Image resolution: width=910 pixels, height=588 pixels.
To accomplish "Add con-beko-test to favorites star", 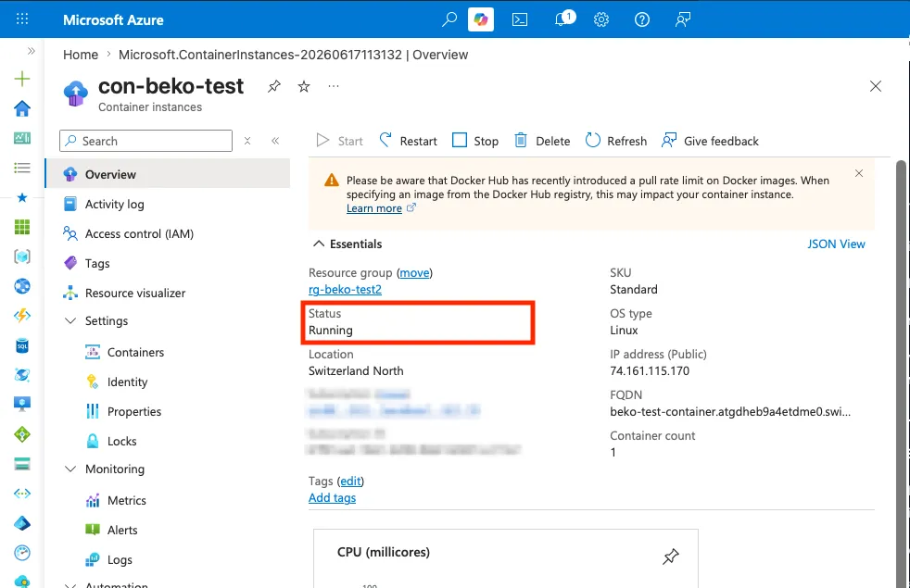I will 304,86.
